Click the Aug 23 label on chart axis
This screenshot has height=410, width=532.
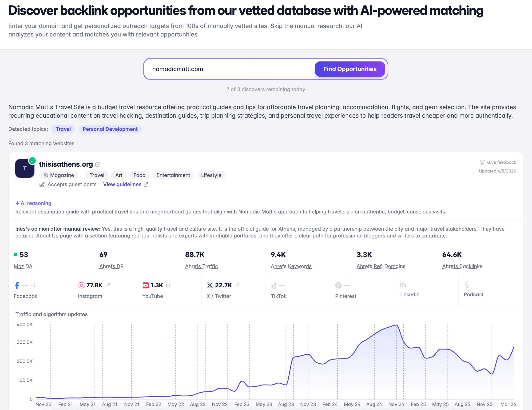(286, 404)
